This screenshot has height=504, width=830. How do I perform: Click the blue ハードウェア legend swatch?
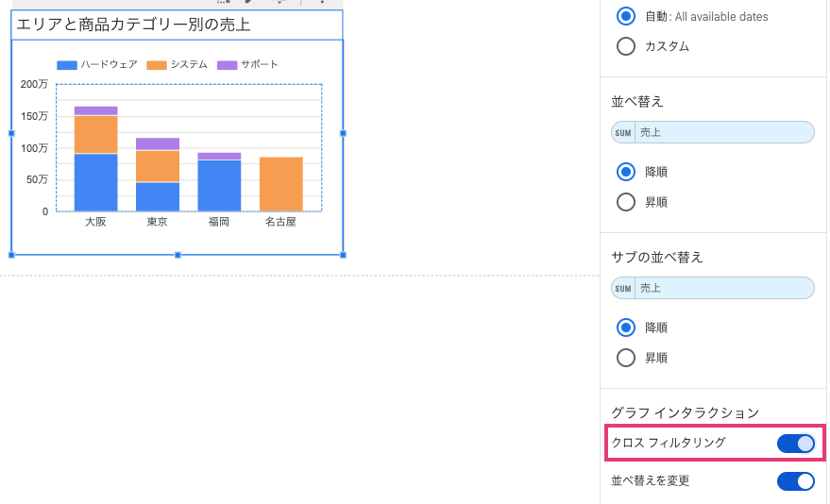pyautogui.click(x=66, y=65)
